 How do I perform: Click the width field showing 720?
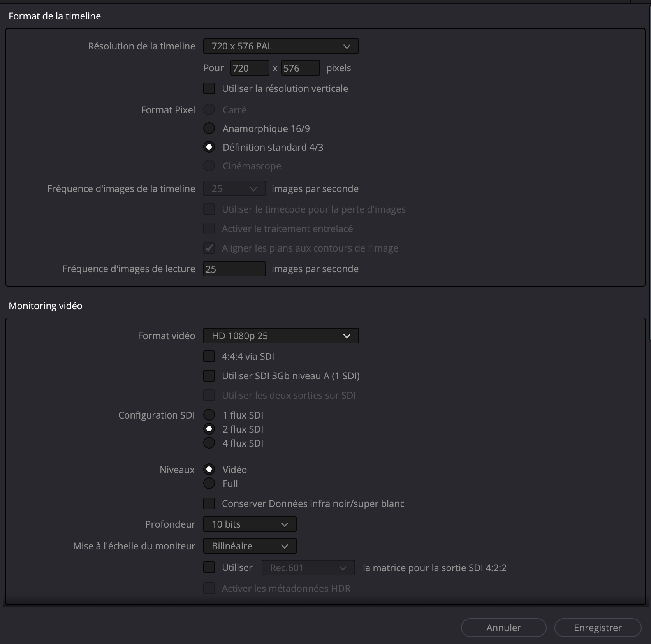click(x=250, y=68)
